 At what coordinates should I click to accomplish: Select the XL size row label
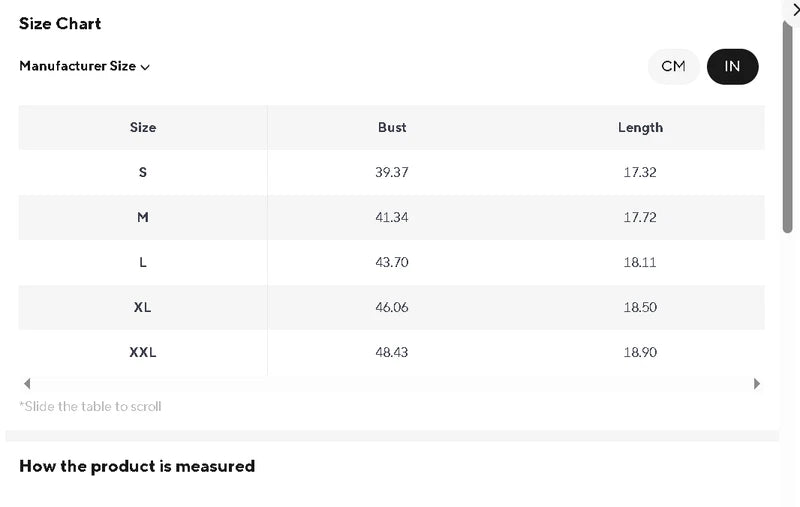click(143, 307)
